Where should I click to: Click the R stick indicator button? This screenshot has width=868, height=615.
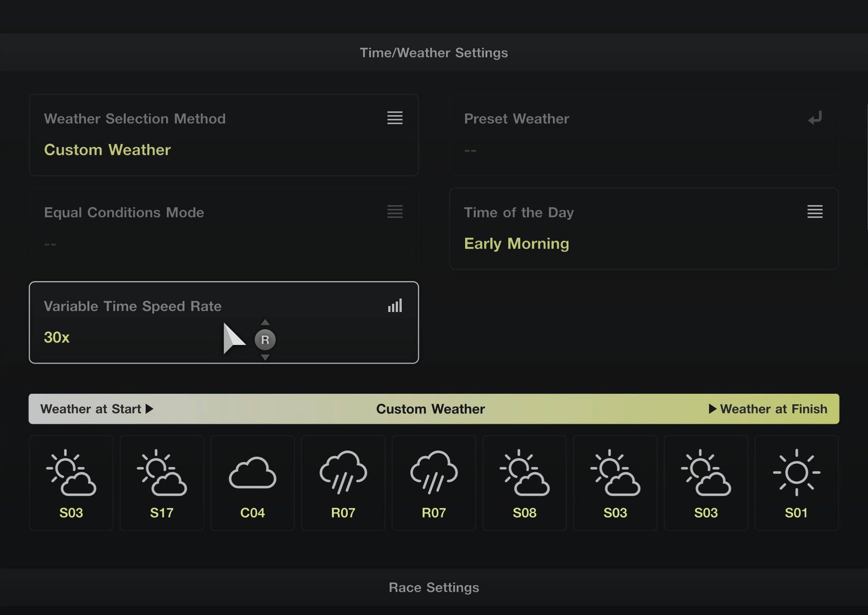point(265,340)
